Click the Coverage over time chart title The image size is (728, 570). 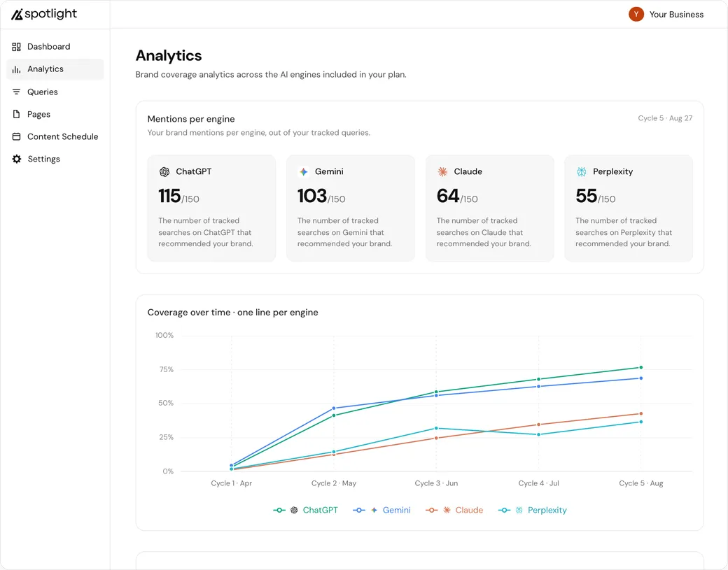coord(232,313)
